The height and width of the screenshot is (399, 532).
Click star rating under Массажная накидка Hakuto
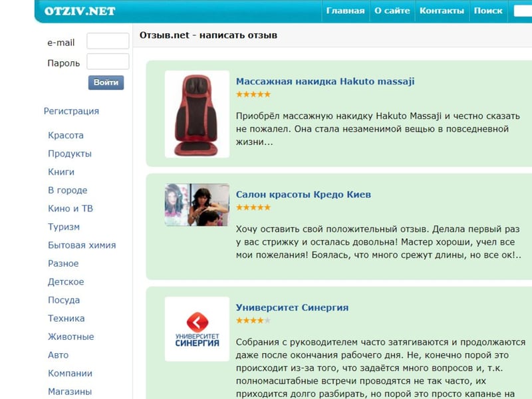253,94
